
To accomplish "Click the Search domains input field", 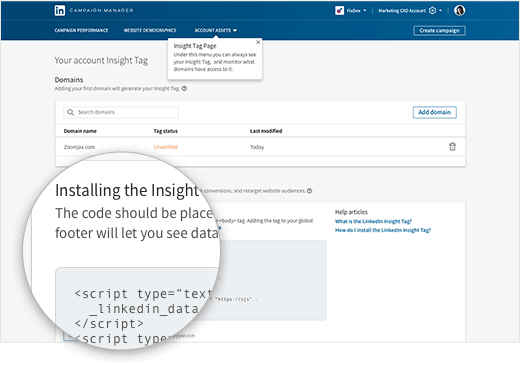I will pos(121,112).
